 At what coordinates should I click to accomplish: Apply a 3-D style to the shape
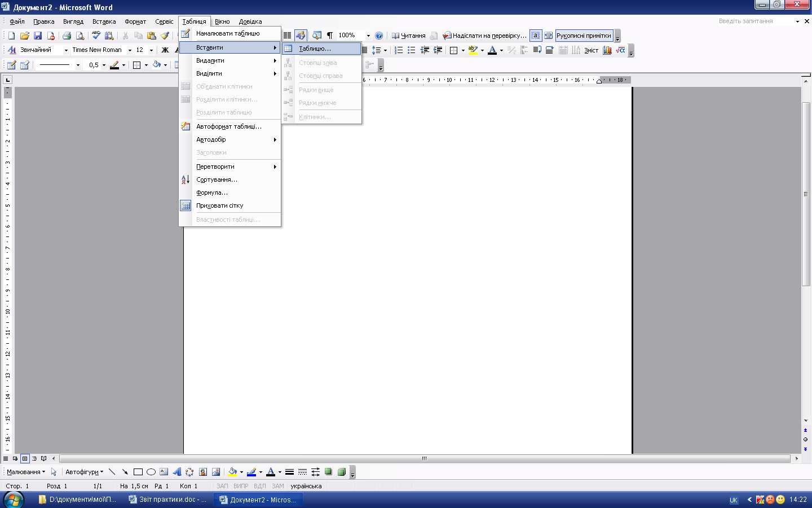(x=341, y=472)
